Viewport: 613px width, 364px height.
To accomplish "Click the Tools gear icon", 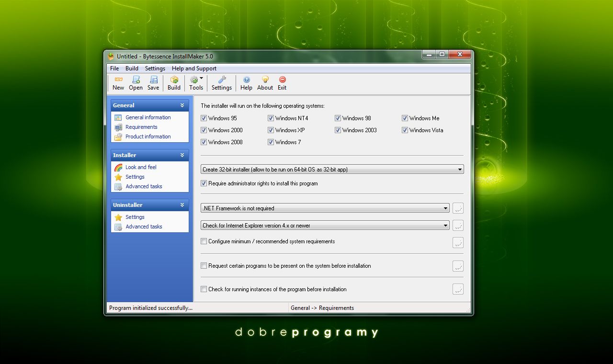I will [x=194, y=80].
